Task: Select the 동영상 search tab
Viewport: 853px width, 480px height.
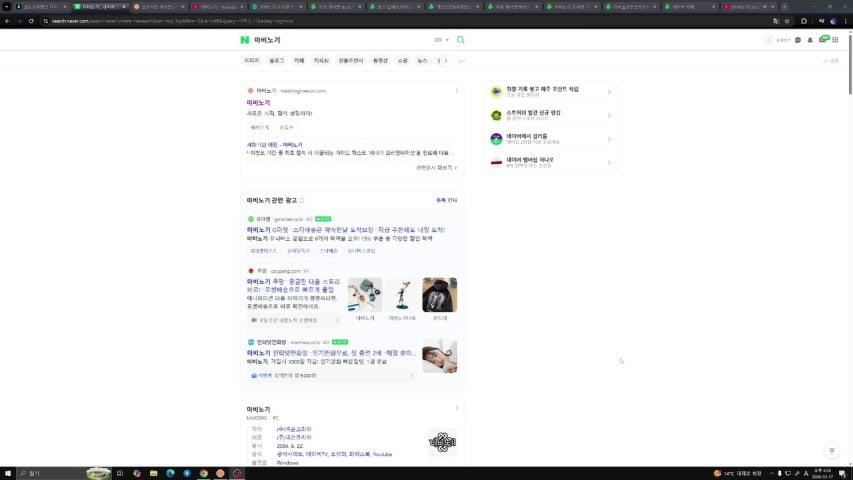Action: click(x=380, y=61)
